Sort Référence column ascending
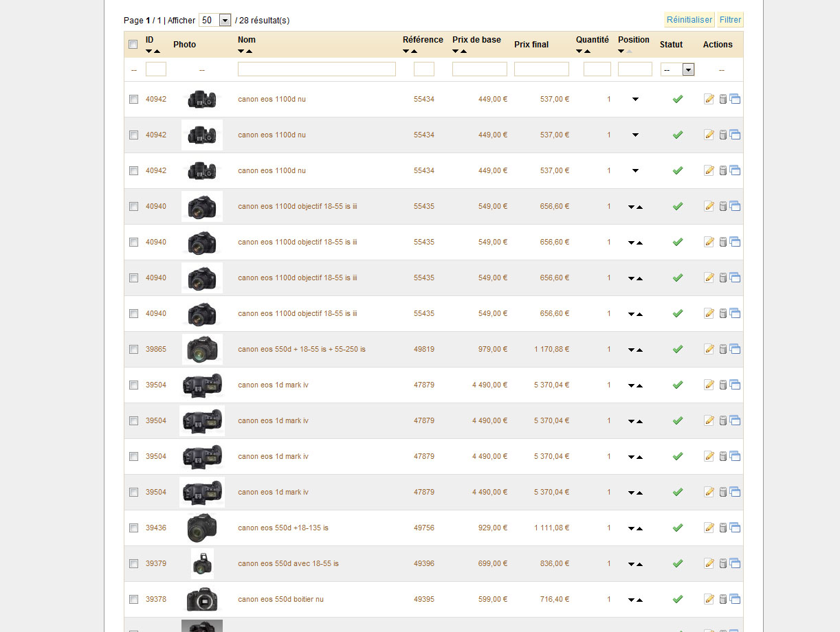The image size is (840, 632). pyautogui.click(x=414, y=52)
